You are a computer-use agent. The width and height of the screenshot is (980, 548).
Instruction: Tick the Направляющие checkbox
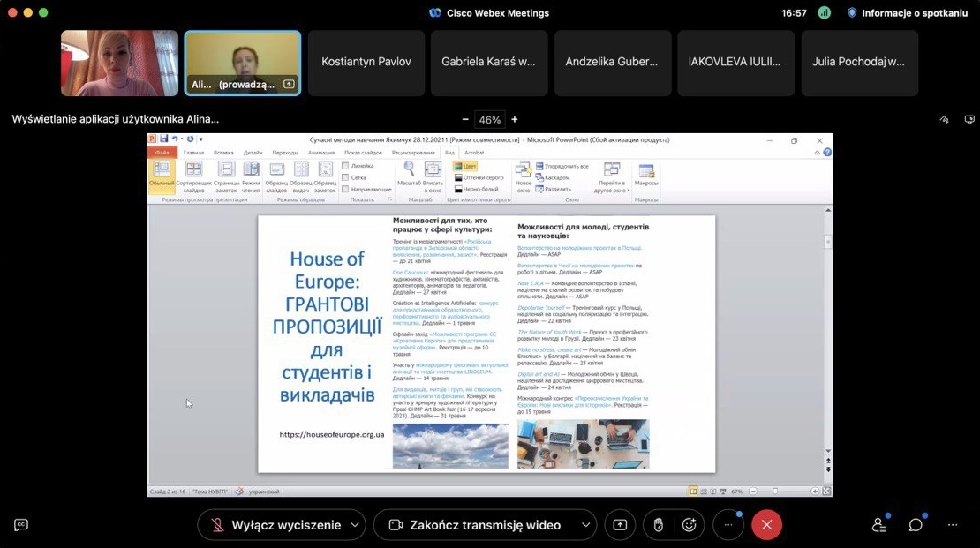point(346,189)
